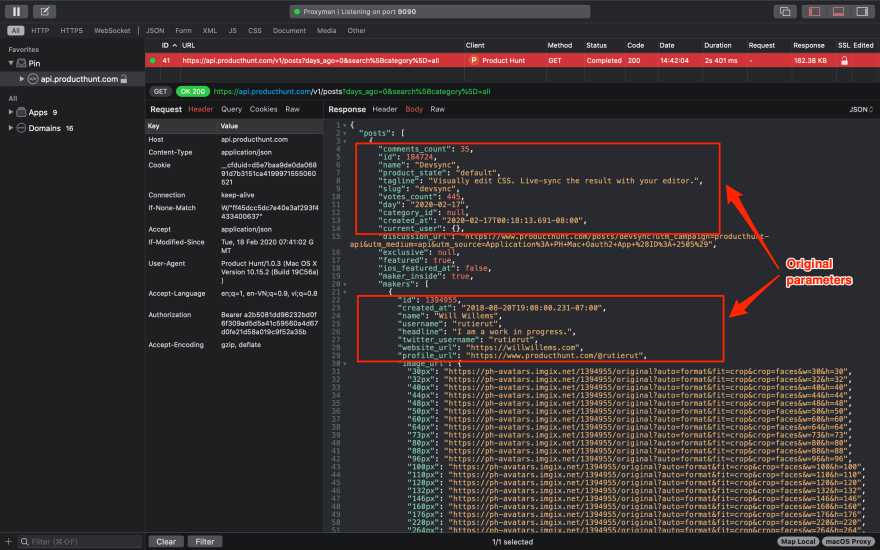Click lock icon beside api.producthunt.com

tap(123, 79)
